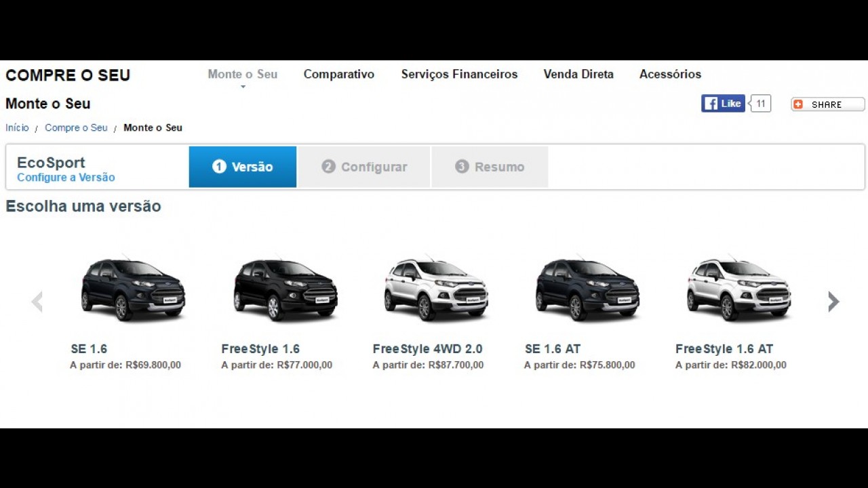Image resolution: width=868 pixels, height=488 pixels.
Task: Select the FreeStyle 1.6 car image
Action: click(285, 288)
